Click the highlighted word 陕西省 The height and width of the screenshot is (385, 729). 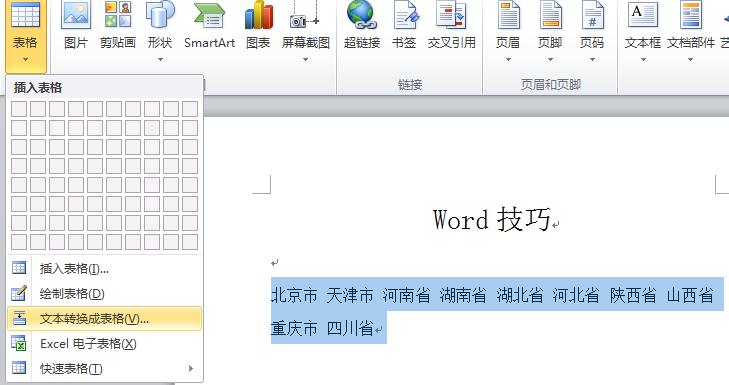(633, 295)
